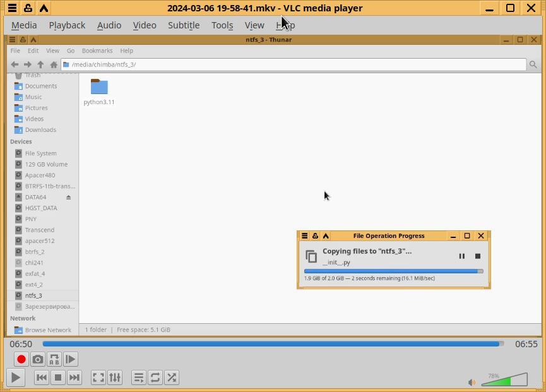Click the copy files icon in progress dialog
Screen dimensions: 546x392
click(311, 256)
